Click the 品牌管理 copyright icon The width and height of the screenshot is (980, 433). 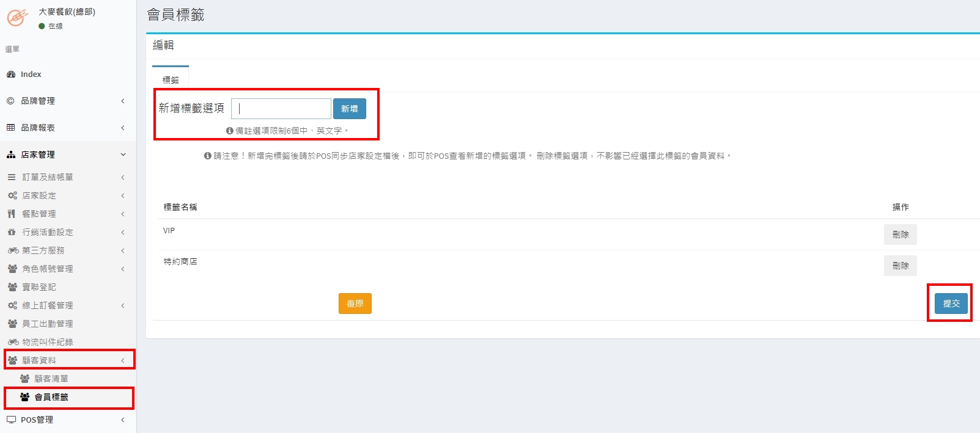click(11, 101)
